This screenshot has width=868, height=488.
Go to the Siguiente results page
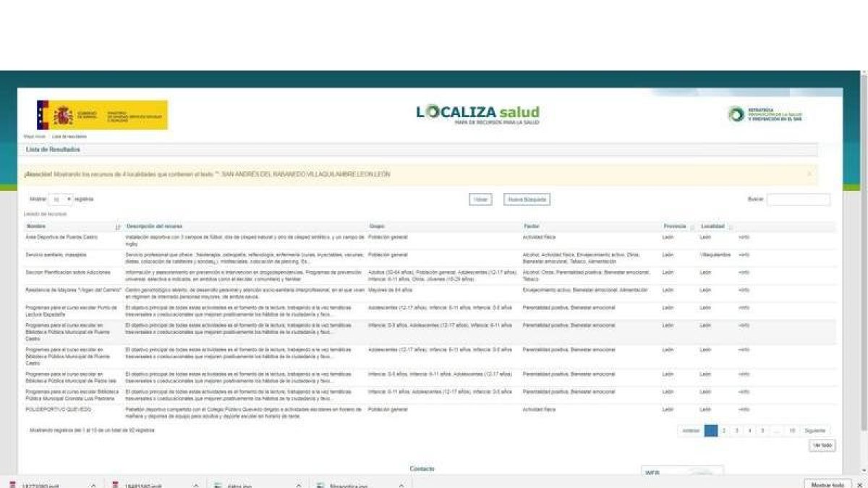815,430
